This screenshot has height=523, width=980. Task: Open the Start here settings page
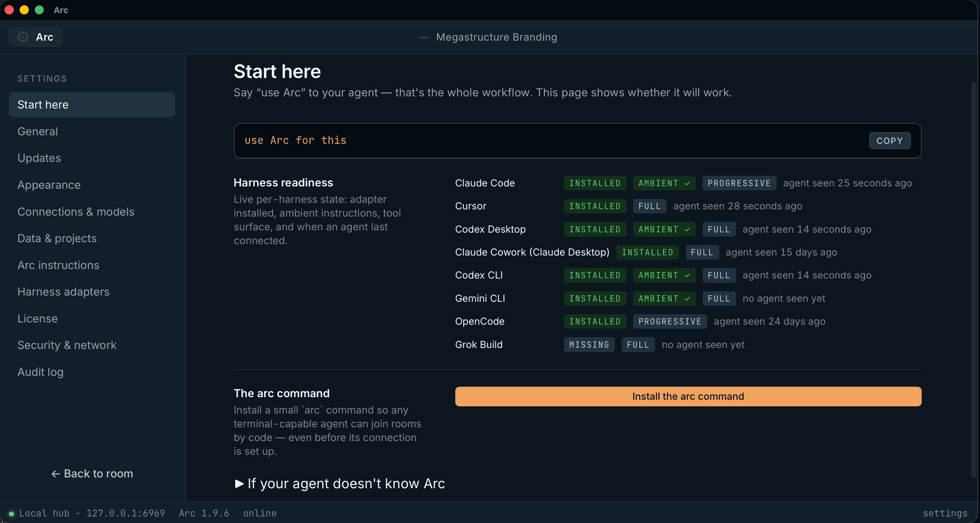(x=92, y=105)
